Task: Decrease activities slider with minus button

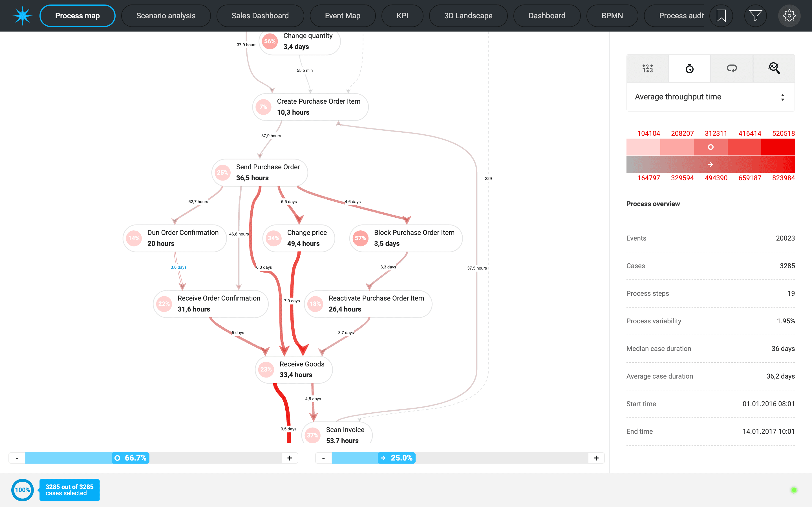Action: pyautogui.click(x=17, y=458)
